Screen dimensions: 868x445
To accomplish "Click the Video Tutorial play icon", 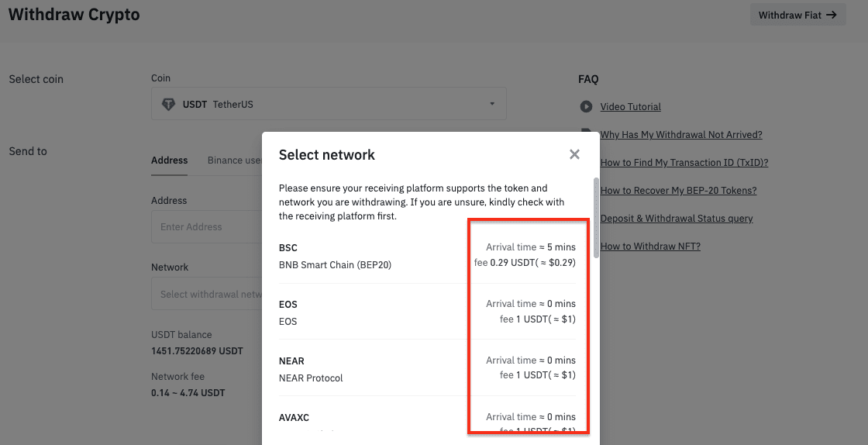I will [586, 107].
